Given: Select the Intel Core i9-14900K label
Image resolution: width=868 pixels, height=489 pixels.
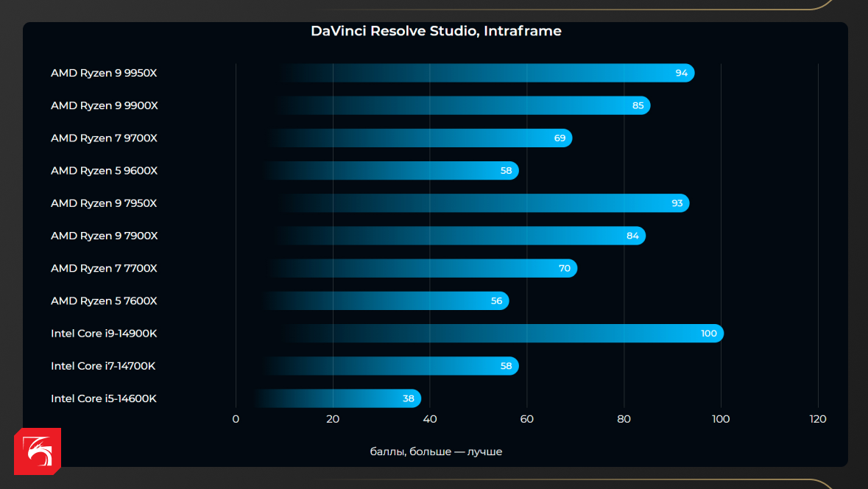Looking at the screenshot, I should [104, 334].
